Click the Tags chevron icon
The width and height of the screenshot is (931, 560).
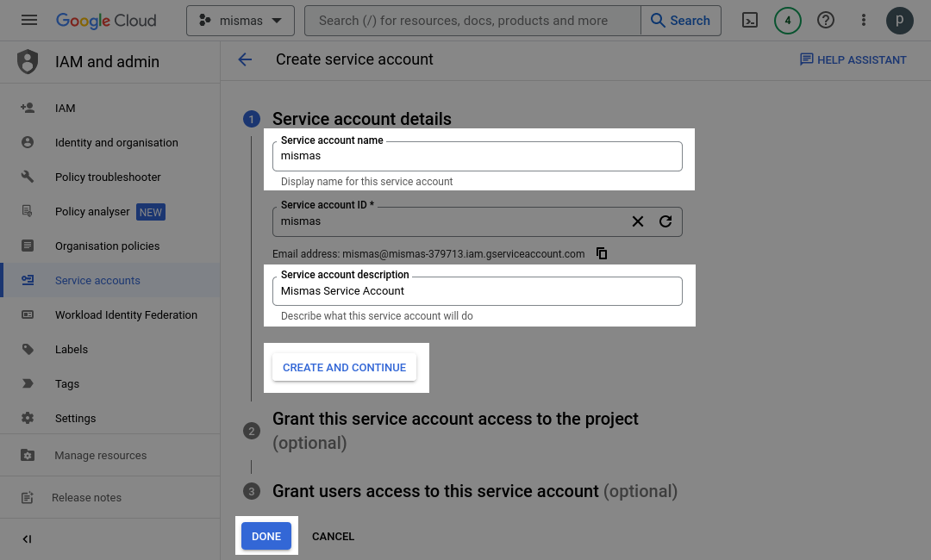pyautogui.click(x=28, y=383)
